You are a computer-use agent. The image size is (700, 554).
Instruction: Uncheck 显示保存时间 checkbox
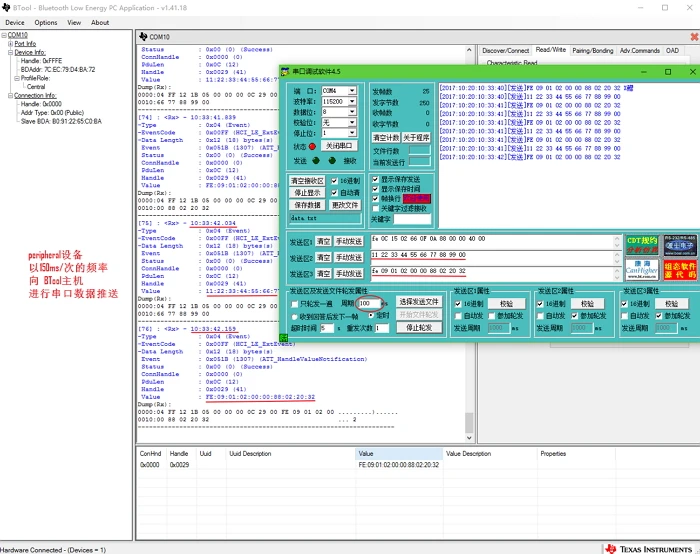tap(375, 189)
